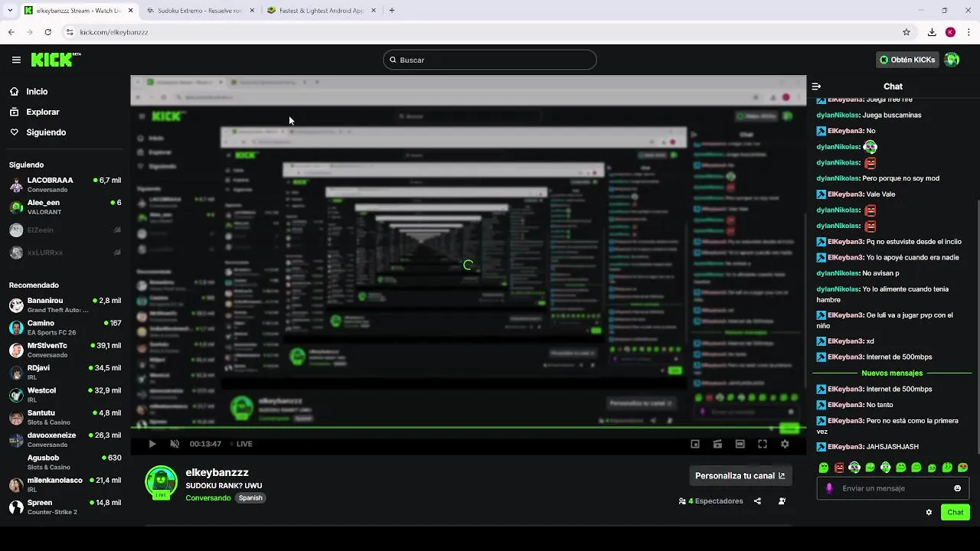
Task: Open recommended channel Westcol
Action: (65, 395)
